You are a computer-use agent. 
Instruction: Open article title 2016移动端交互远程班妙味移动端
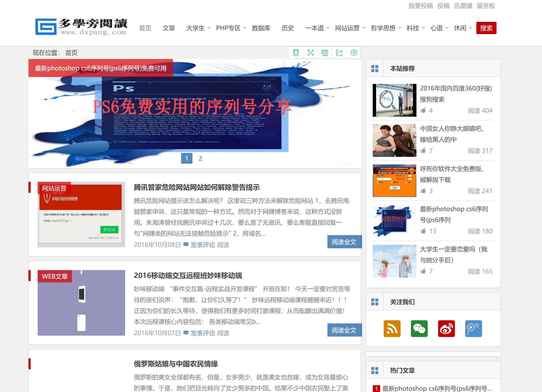coord(188,276)
